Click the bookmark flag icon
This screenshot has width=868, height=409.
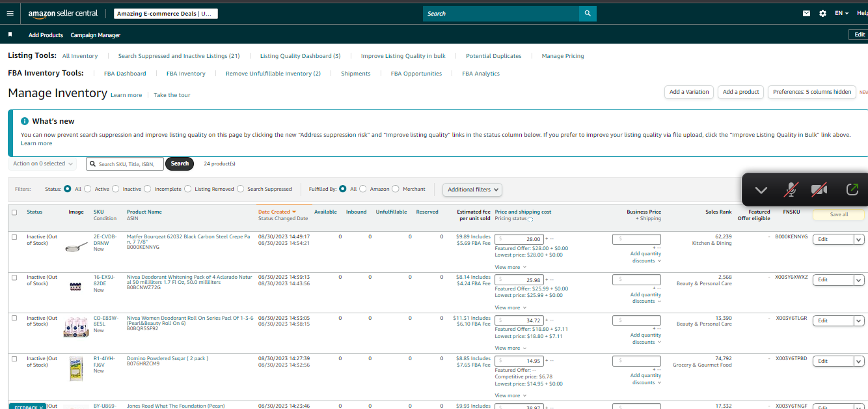click(x=10, y=35)
